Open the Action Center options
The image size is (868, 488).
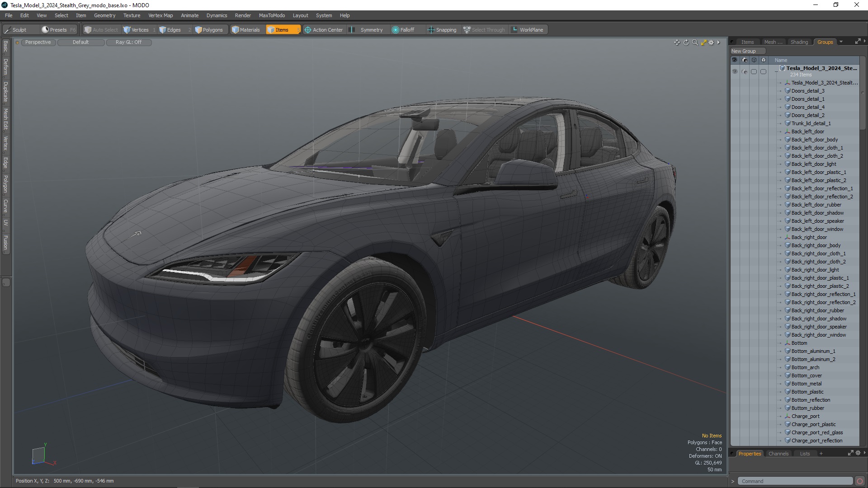(x=324, y=30)
